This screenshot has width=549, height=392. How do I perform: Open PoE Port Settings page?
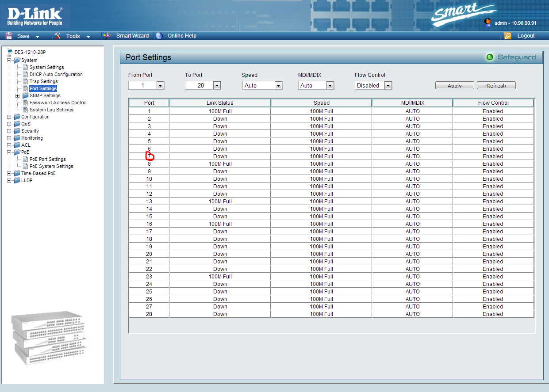tap(47, 159)
